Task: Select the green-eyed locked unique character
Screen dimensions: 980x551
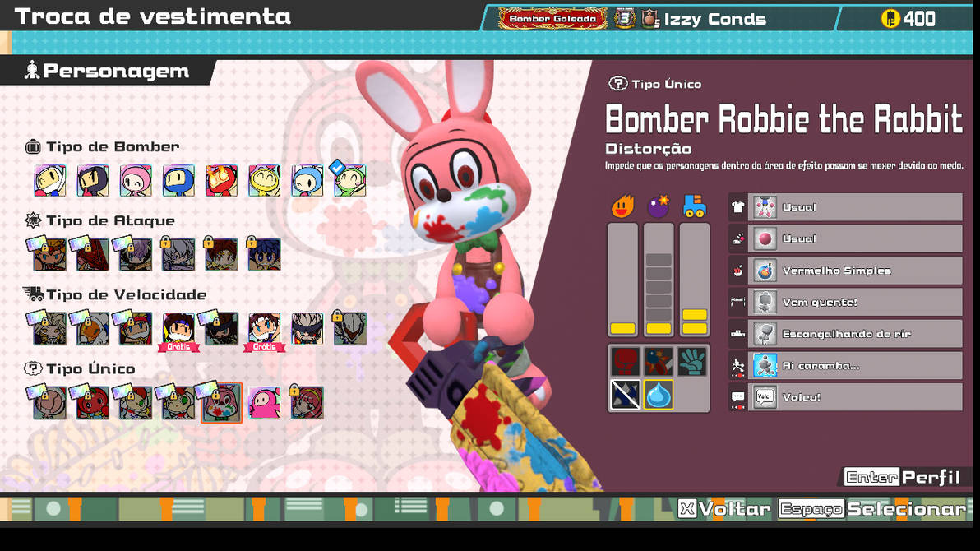Action: tap(178, 401)
